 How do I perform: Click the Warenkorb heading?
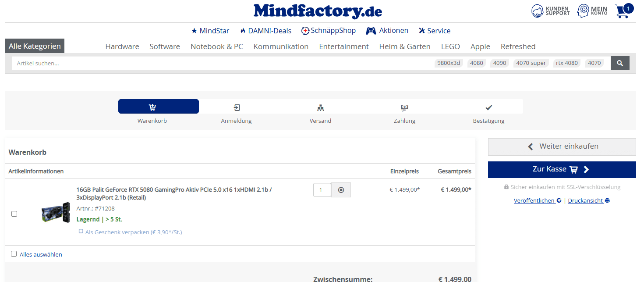coord(28,153)
